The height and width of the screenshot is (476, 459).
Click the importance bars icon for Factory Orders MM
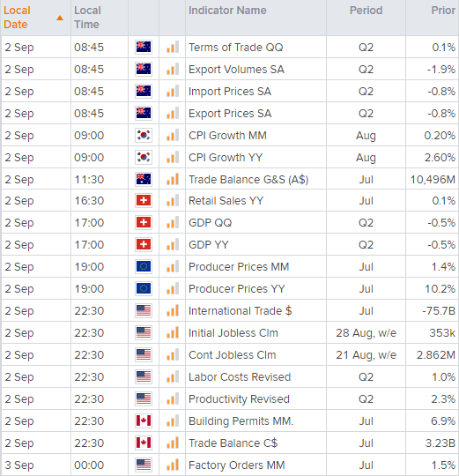[x=173, y=465]
